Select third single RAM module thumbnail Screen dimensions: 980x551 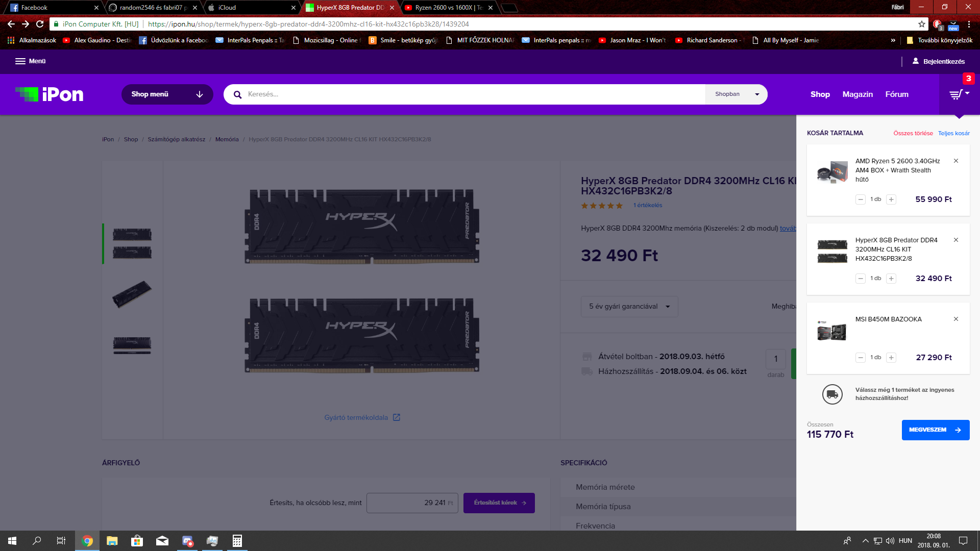coord(132,345)
